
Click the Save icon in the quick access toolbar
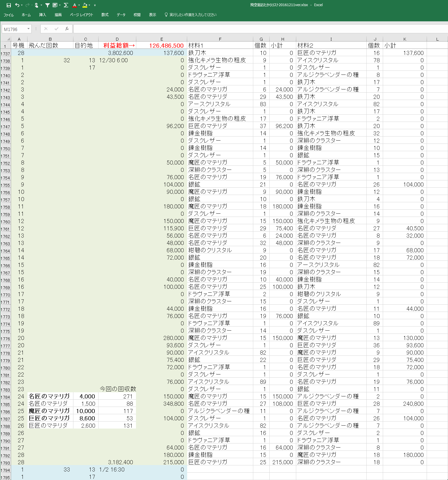click(8, 5)
